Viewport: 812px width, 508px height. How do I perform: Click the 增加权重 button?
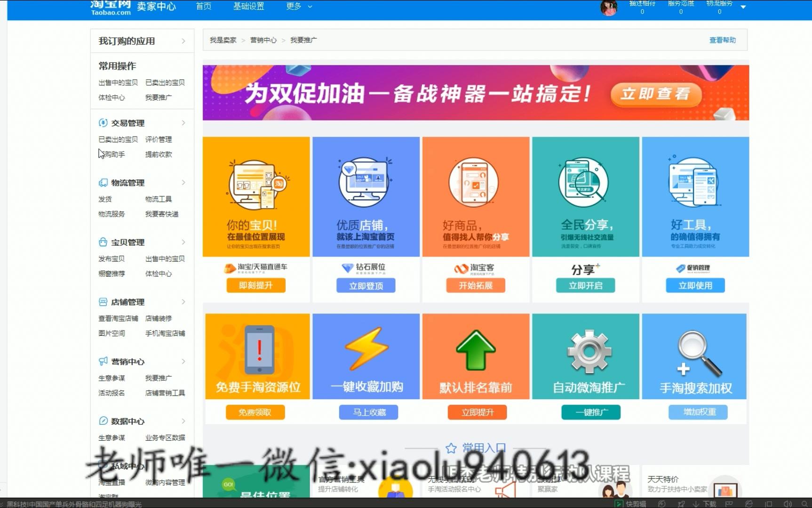[x=698, y=412]
